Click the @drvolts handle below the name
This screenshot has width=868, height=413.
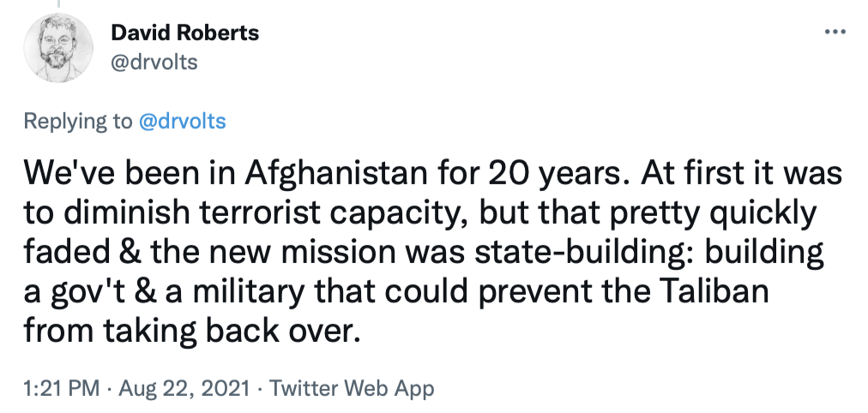point(154,63)
